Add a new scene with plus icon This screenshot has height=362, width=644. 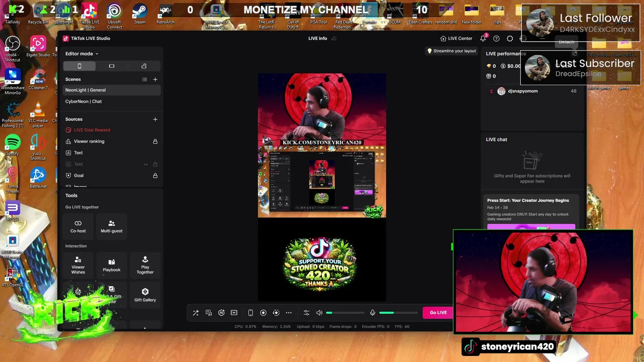pos(155,79)
